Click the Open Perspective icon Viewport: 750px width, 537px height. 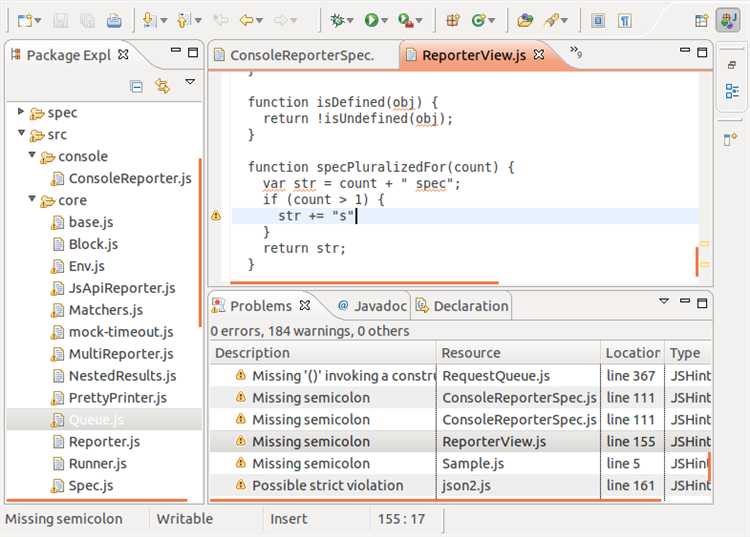pyautogui.click(x=701, y=21)
